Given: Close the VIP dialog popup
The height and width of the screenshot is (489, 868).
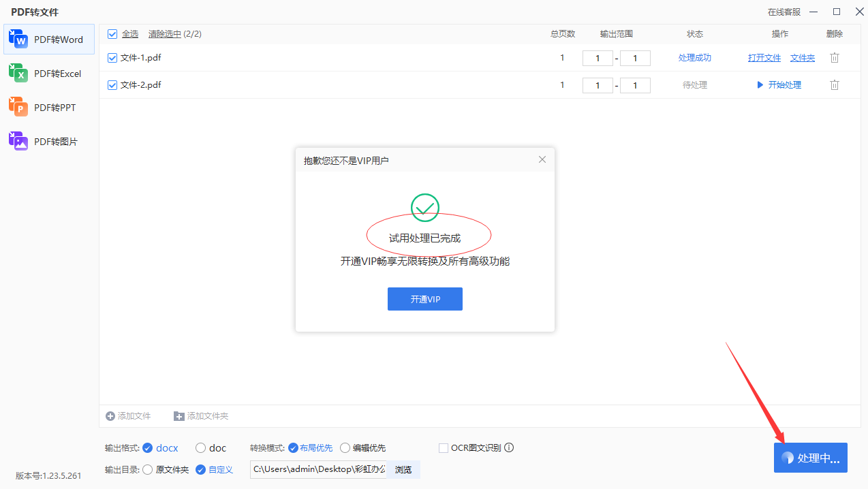Looking at the screenshot, I should click(542, 159).
